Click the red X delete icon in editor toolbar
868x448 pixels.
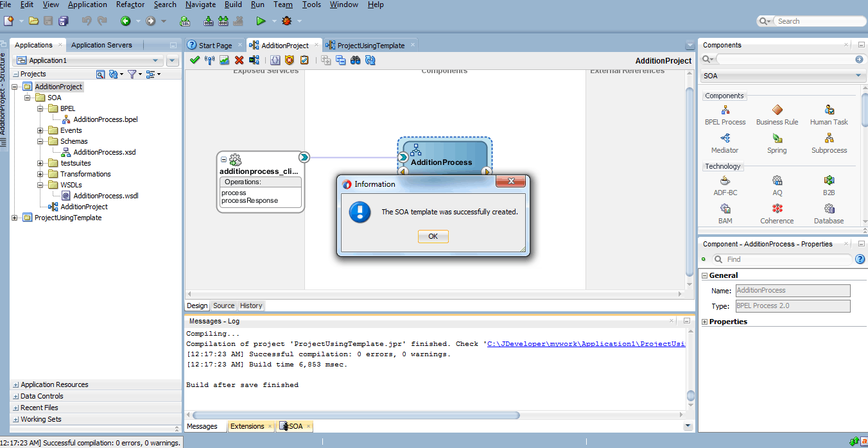click(x=239, y=60)
